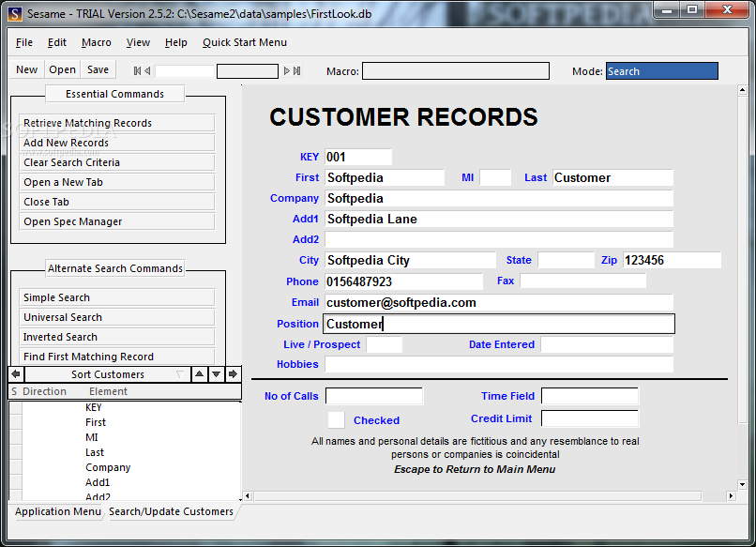
Task: Click Find First Matching Record
Action: pyautogui.click(x=117, y=357)
